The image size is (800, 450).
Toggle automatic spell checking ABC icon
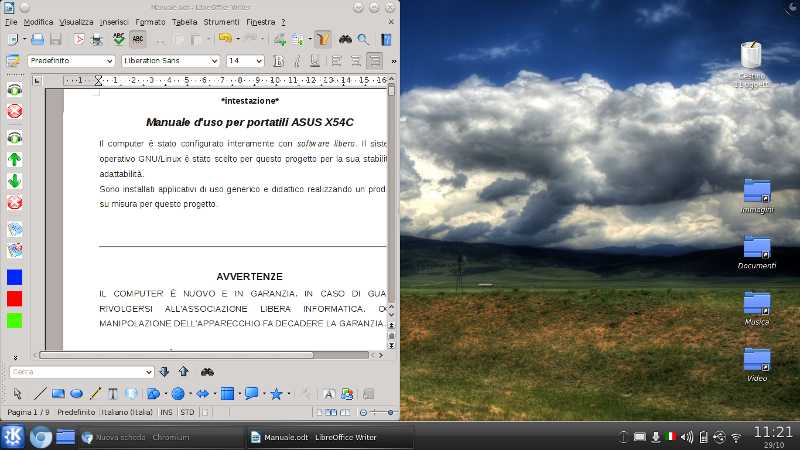[x=138, y=39]
